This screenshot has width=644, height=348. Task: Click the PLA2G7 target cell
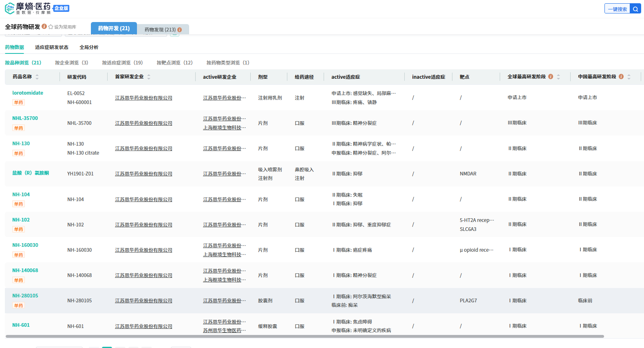click(468, 301)
